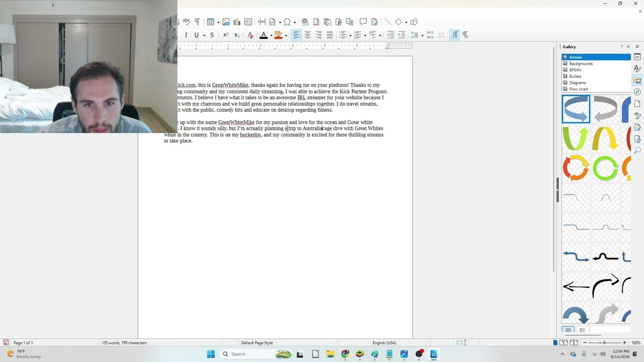This screenshot has width=644, height=362.
Task: Justify text alignment
Action: click(x=330, y=35)
